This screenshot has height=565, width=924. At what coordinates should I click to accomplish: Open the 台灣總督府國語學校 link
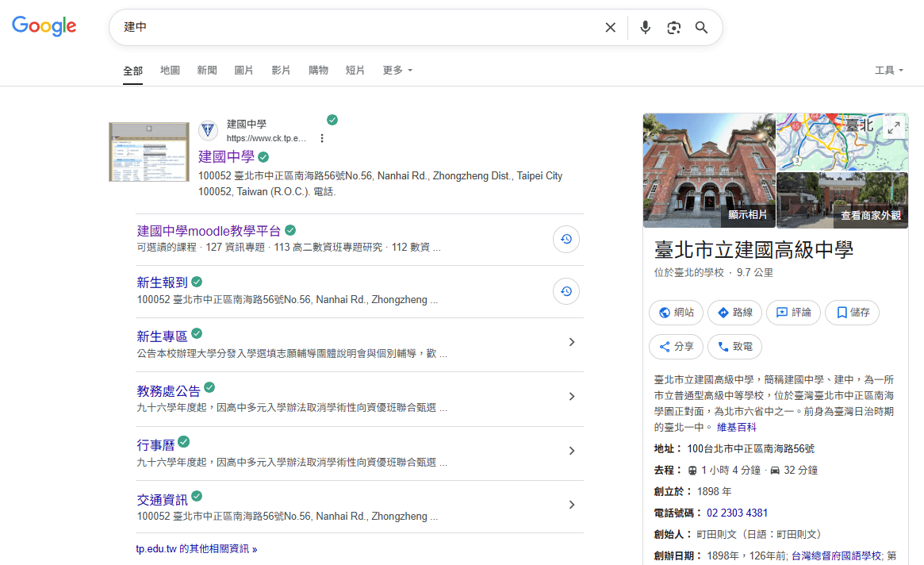click(836, 555)
